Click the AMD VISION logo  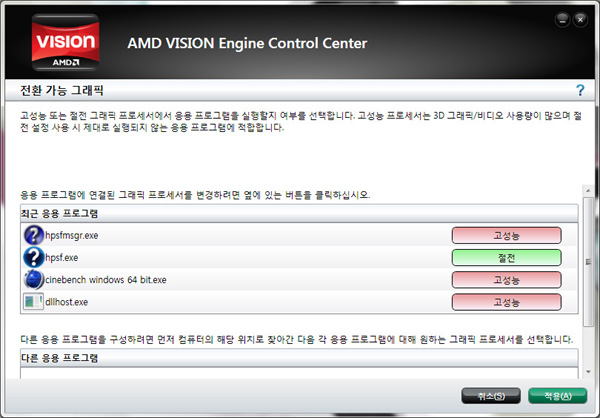pos(65,42)
